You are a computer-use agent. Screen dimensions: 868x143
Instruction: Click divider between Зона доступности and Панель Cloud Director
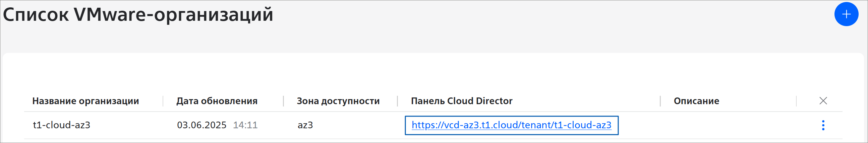tap(398, 101)
